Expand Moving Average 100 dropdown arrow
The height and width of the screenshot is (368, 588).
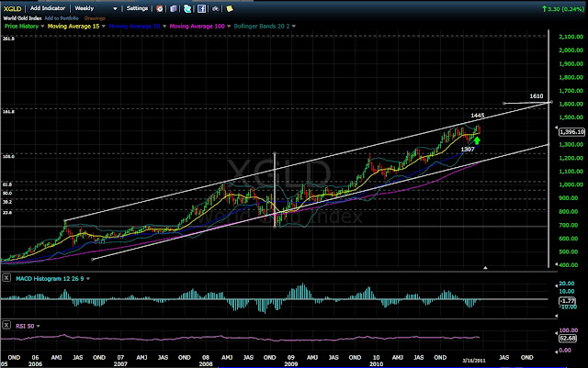[x=229, y=27]
